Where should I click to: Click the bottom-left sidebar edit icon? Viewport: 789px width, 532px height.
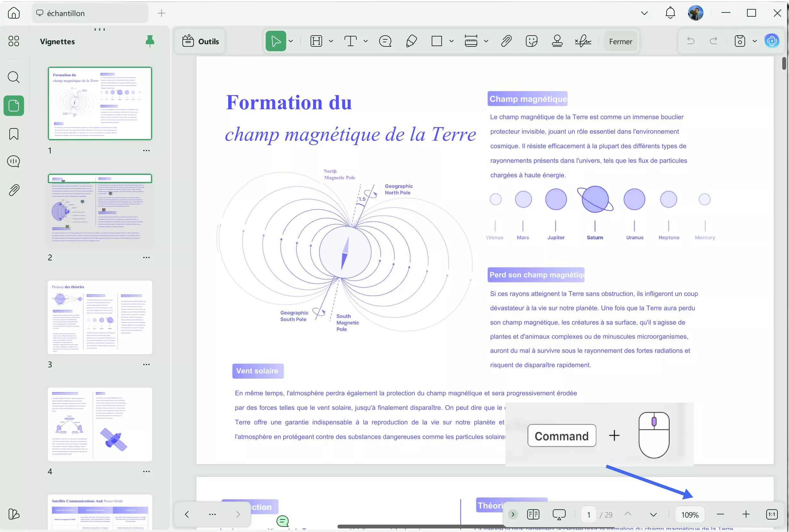pos(13,514)
